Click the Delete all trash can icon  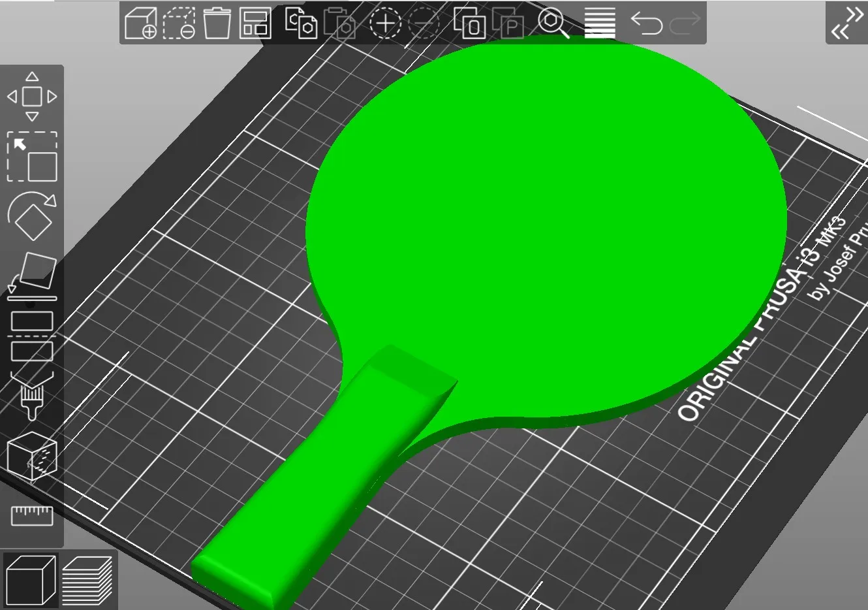[x=217, y=24]
